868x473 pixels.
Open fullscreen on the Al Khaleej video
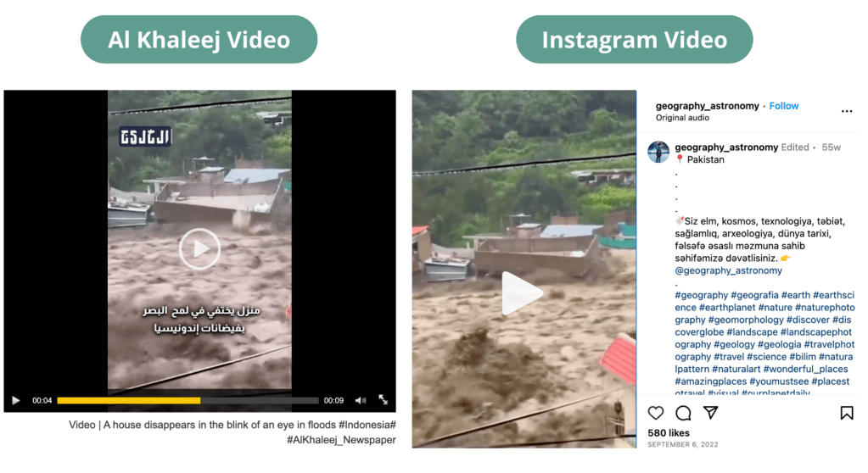tap(383, 399)
